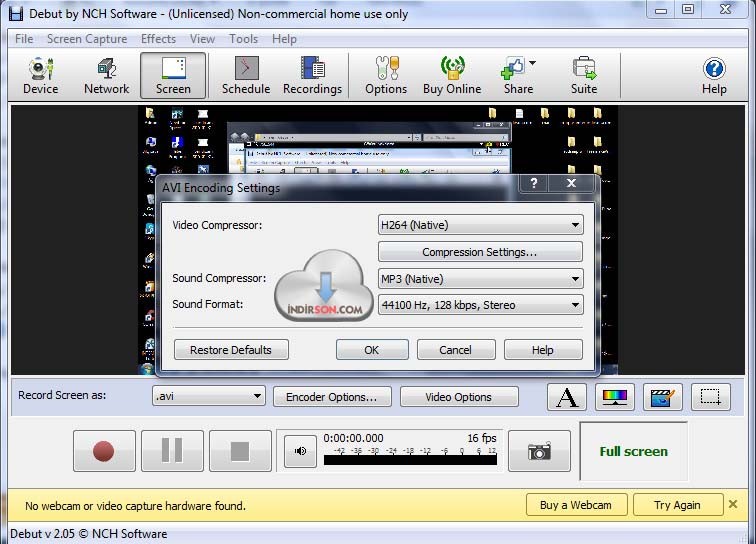Screen dimensions: 756x544
Task: Pause the recording
Action: click(172, 451)
